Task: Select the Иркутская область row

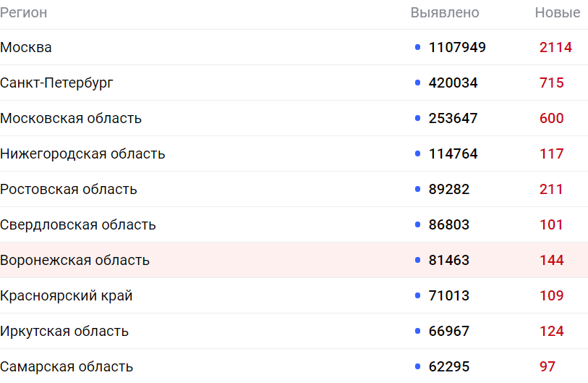Action: [x=294, y=331]
